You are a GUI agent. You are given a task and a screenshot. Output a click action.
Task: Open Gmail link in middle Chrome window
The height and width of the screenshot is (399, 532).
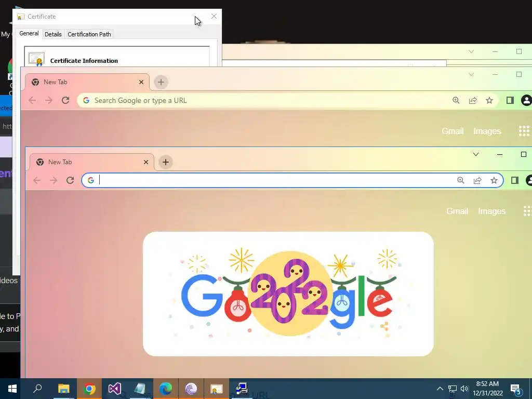click(x=453, y=131)
